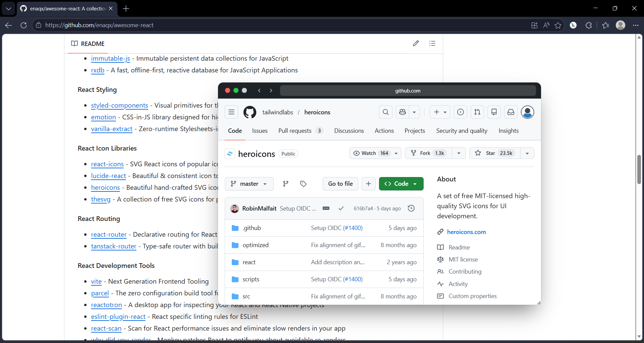
Task: Open the browser split screen icon
Action: [x=534, y=25]
